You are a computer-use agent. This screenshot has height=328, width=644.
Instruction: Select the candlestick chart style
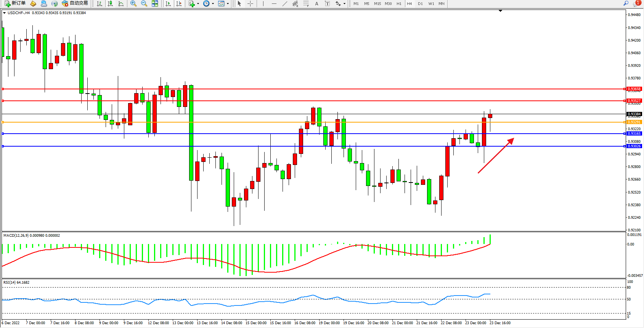(110, 3)
